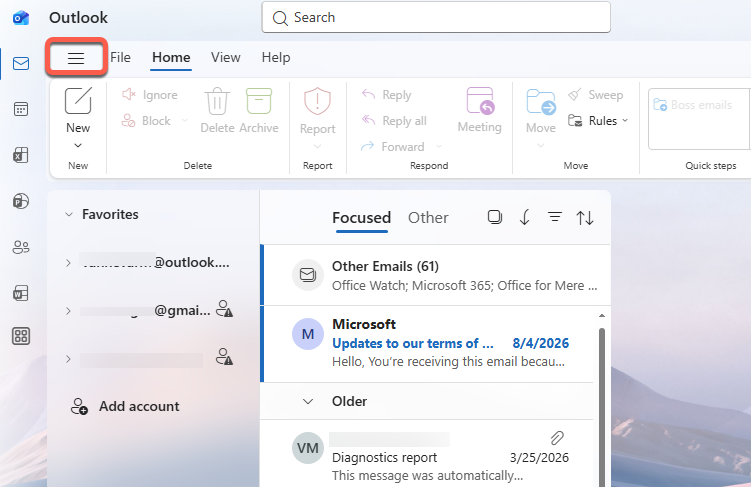The image size is (751, 487).
Task: Click the message list scrollbar thumb
Action: (602, 407)
